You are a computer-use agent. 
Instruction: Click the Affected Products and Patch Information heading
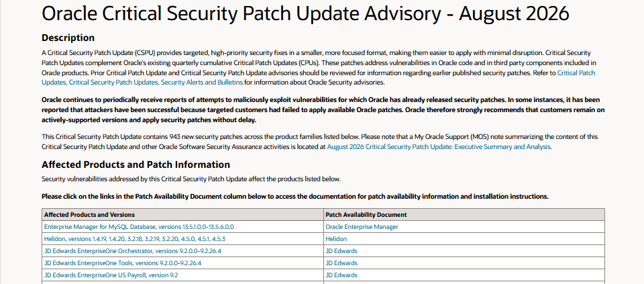[x=136, y=164]
